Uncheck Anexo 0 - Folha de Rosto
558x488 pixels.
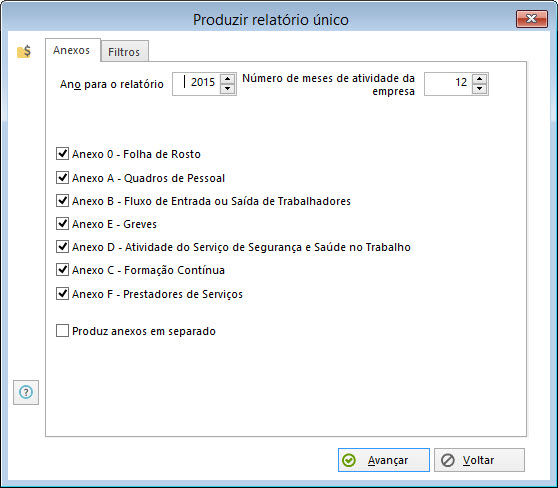tap(62, 154)
